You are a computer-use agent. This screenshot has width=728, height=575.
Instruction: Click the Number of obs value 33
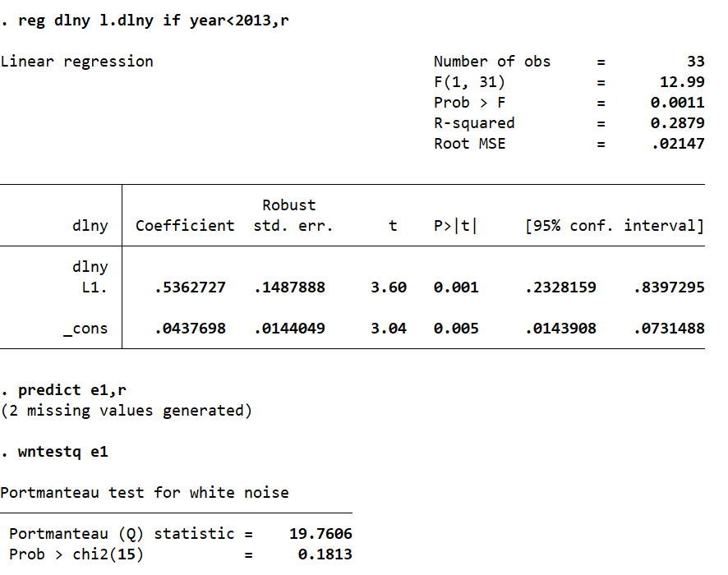tap(695, 62)
